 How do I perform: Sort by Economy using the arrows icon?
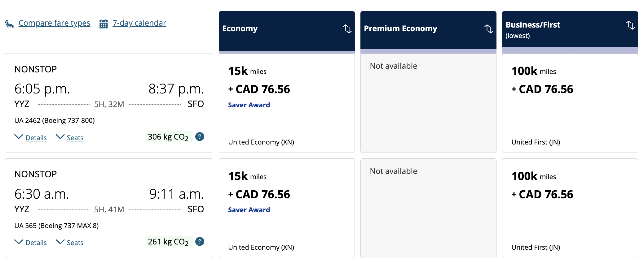pos(347,29)
